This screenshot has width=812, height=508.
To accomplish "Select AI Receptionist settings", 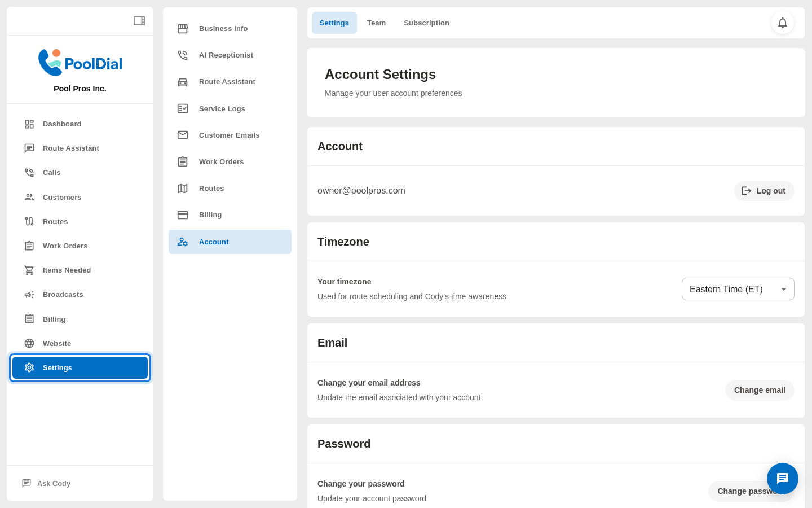I will pos(226,55).
